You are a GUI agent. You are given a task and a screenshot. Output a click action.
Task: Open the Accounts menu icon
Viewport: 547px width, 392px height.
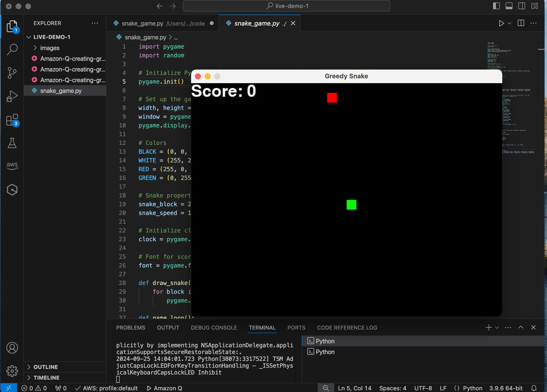12,348
